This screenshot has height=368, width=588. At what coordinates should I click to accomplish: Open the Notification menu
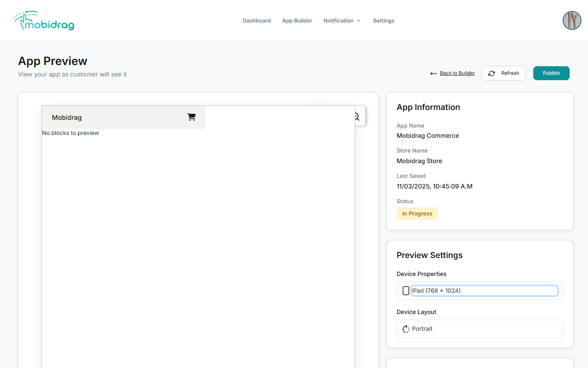342,20
